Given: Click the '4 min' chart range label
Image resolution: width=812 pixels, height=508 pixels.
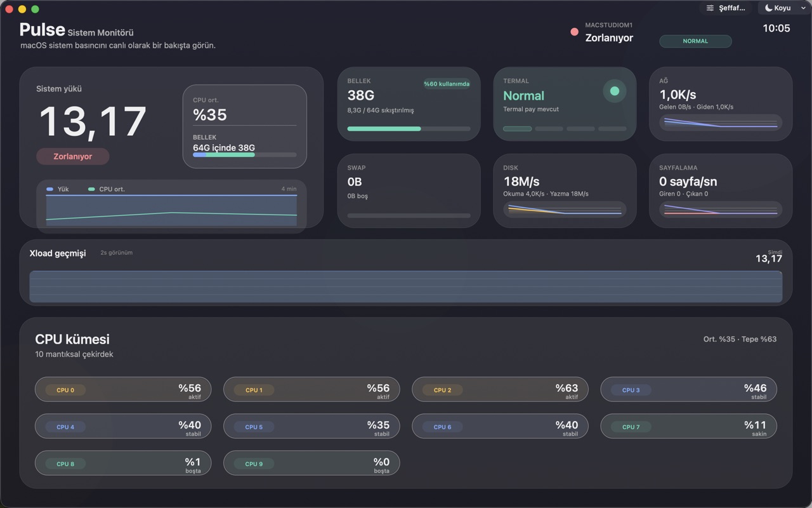Looking at the screenshot, I should pos(289,189).
